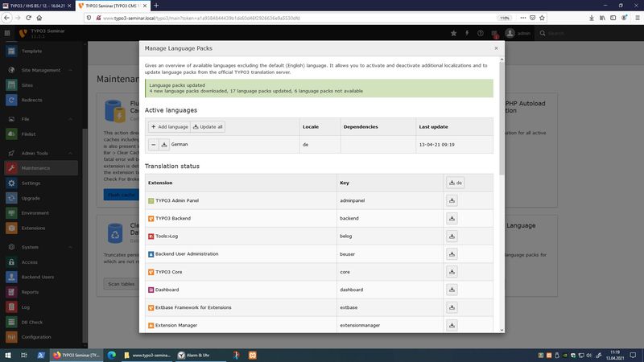Toggle module menu with grid icon

click(x=7, y=33)
